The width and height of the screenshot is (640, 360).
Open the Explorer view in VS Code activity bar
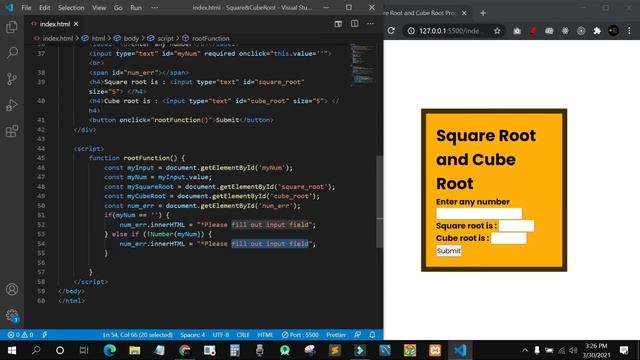[x=12, y=27]
